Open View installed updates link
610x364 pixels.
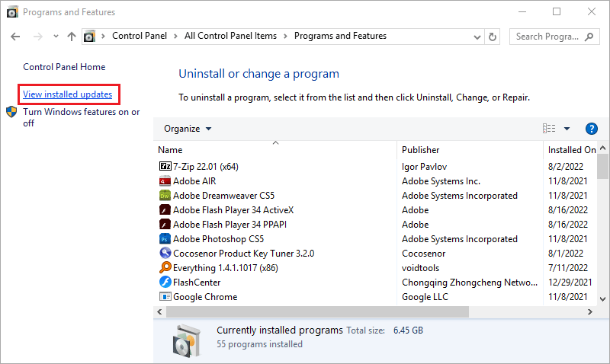(x=67, y=94)
